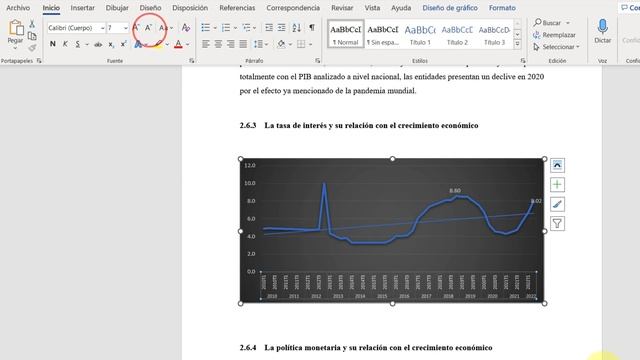
Task: Click the 8.02 data label on chart
Action: (x=536, y=201)
